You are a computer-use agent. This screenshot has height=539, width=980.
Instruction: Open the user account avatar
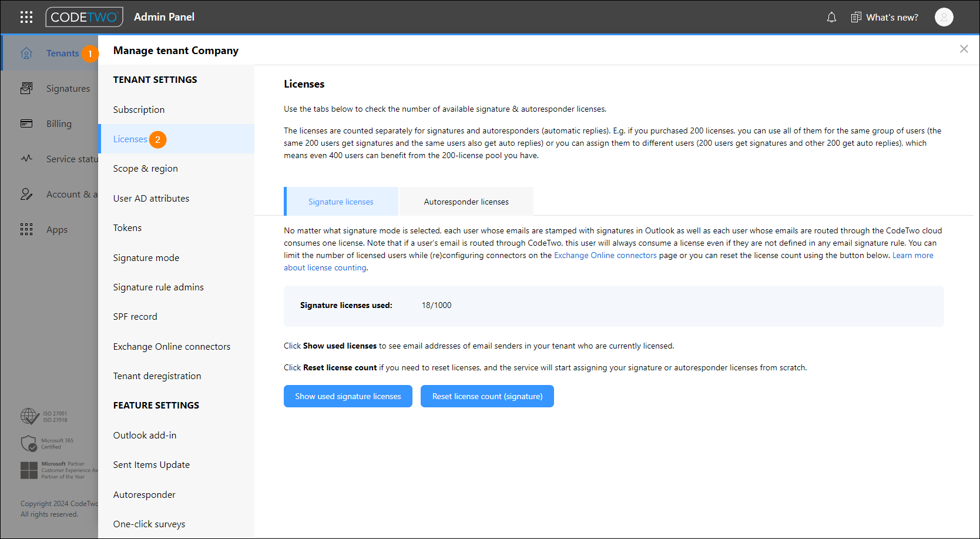(x=944, y=17)
